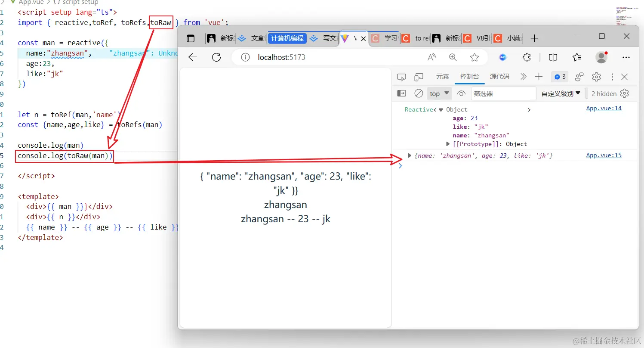644x348 pixels.
Task: Open the 自定义级别 log level dropdown
Action: 561,93
